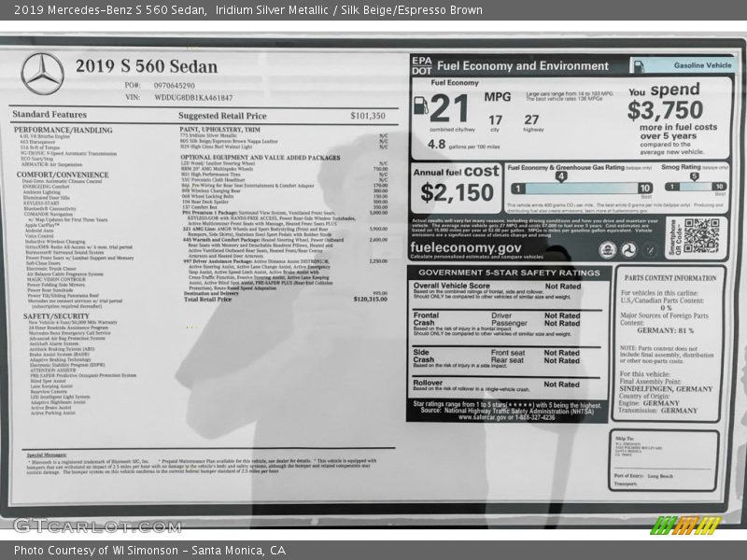
Task: Click the SAFETY/SECURITY heading
Action: point(56,316)
